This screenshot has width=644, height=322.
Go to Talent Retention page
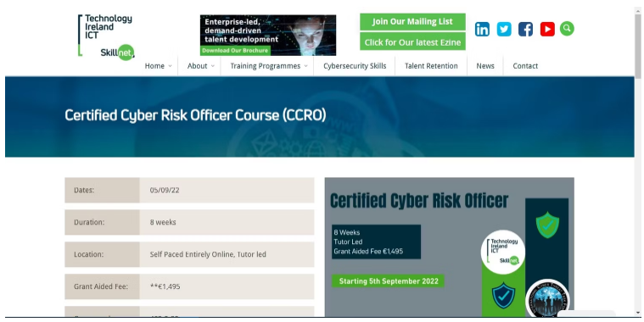(431, 65)
